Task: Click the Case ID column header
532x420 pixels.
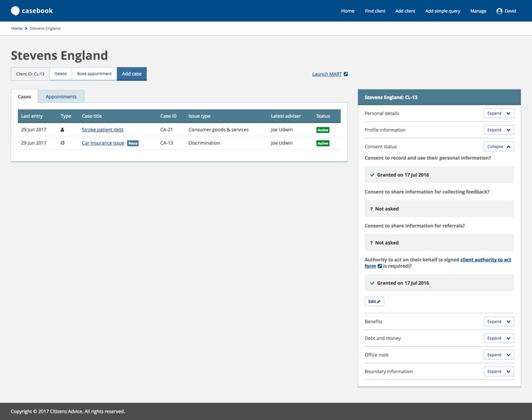Action: coord(168,116)
